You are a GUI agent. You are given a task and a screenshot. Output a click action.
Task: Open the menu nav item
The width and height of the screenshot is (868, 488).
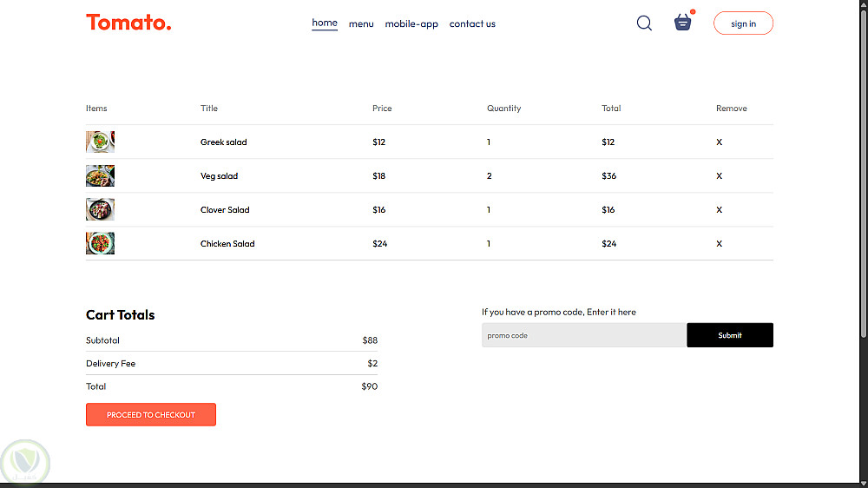coord(361,24)
